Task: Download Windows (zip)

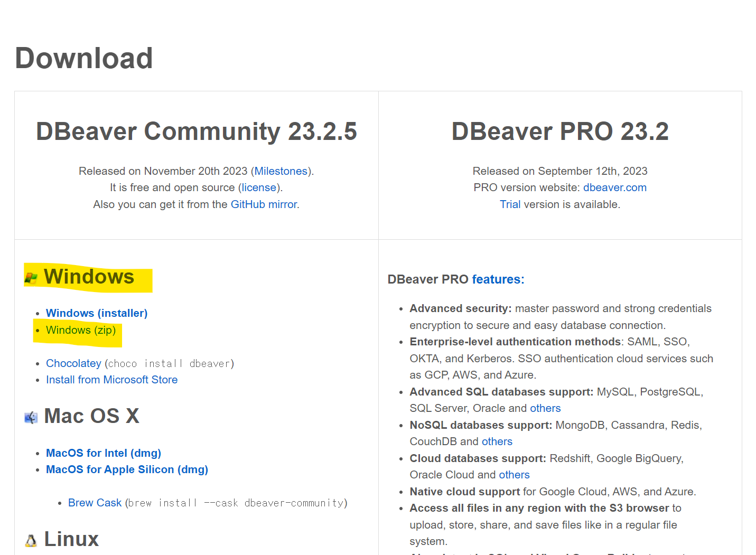Action: tap(81, 330)
